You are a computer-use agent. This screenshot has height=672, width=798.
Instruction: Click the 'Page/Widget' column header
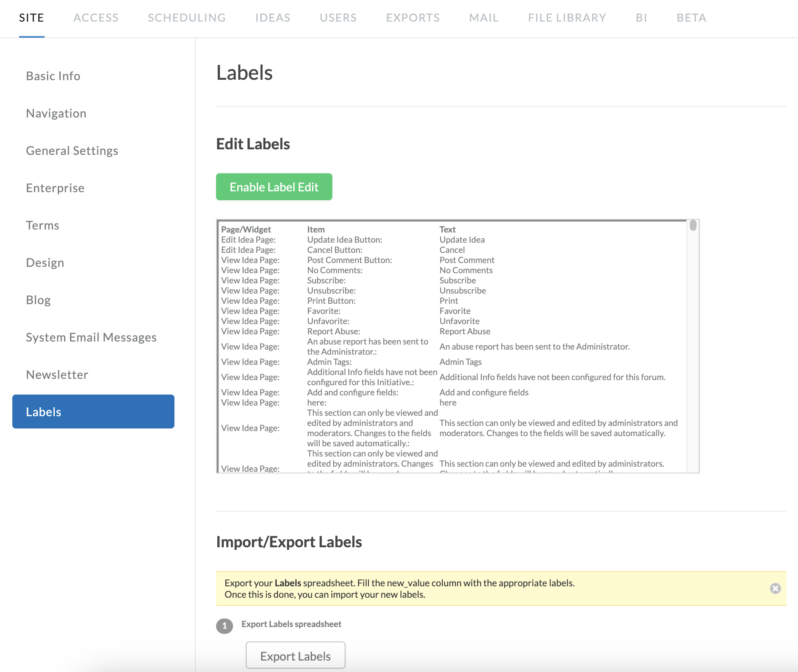coord(246,230)
